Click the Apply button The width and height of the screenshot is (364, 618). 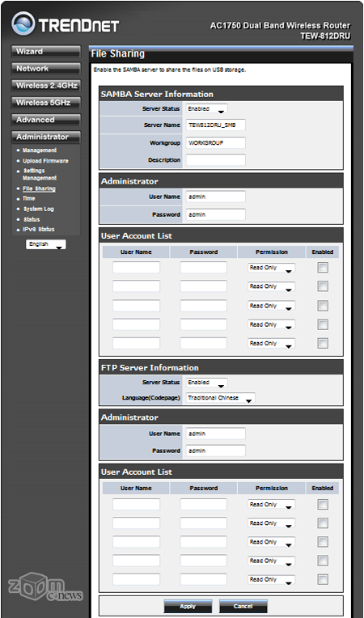pyautogui.click(x=188, y=606)
